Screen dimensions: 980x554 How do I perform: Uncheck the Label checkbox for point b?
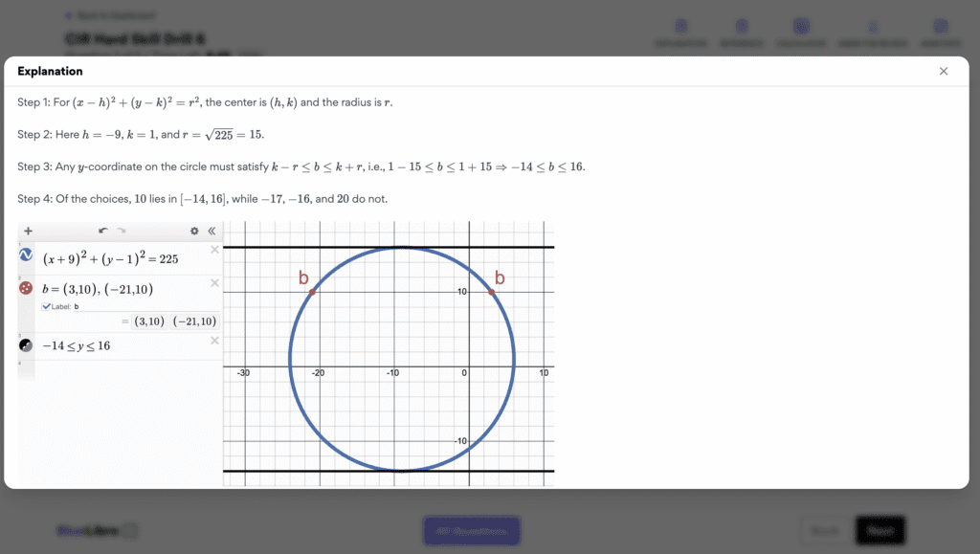[46, 306]
